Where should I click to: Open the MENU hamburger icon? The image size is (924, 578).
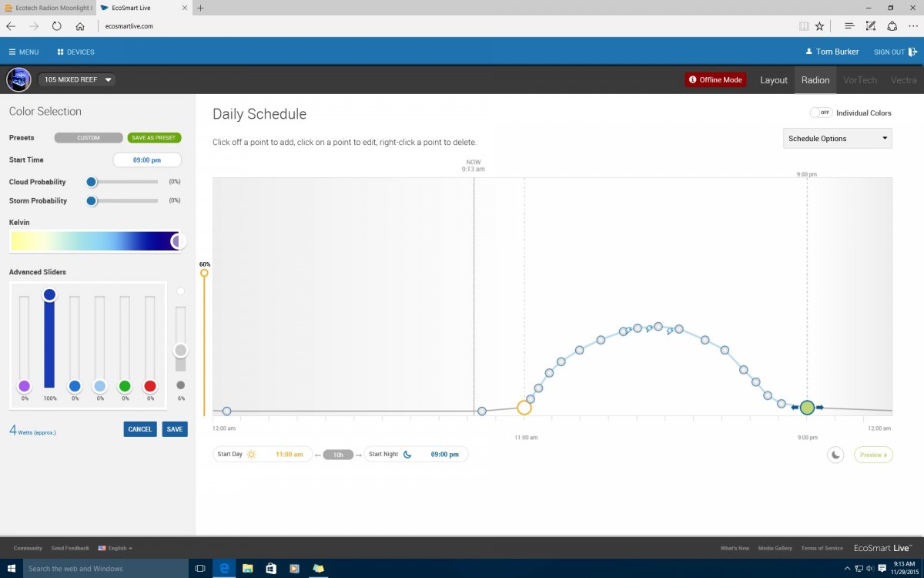click(12, 52)
